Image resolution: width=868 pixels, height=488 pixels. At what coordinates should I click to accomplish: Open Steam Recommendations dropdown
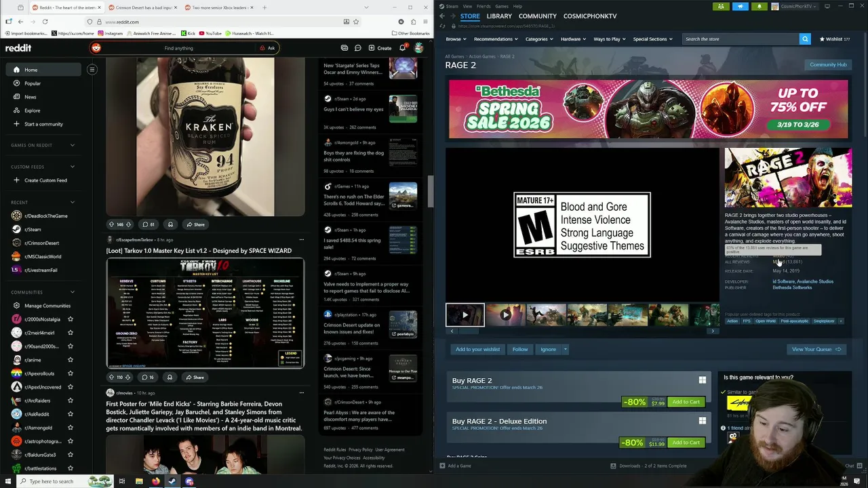click(x=496, y=39)
